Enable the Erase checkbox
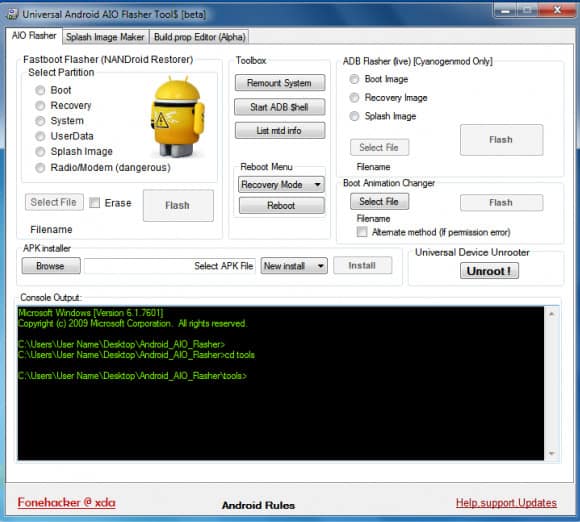The width and height of the screenshot is (580, 522). [95, 203]
